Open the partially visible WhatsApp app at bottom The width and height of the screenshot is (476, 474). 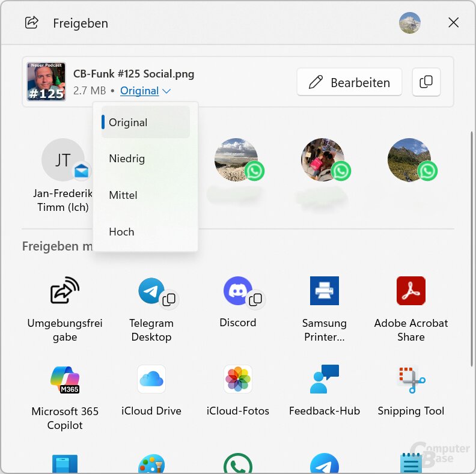237,463
